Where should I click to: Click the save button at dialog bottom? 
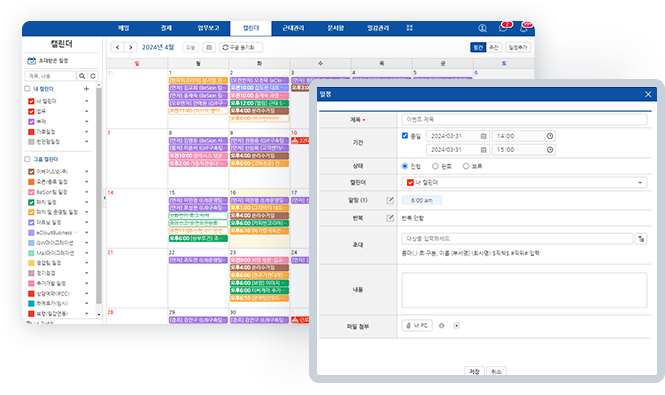tap(474, 371)
